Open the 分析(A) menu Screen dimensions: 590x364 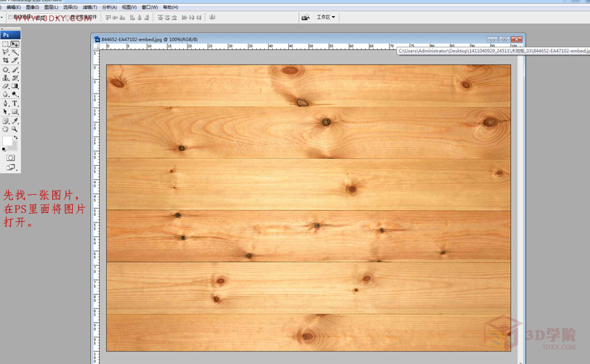[110, 7]
